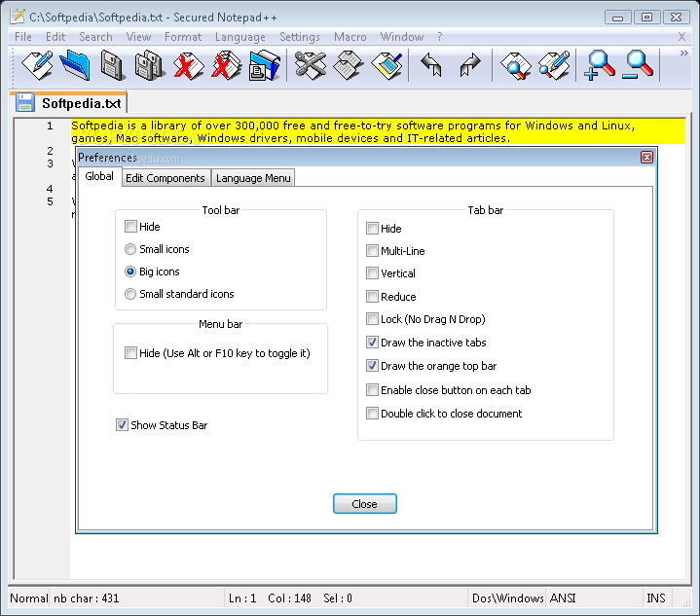Click 'nb char : 431' status text
The height and width of the screenshot is (616, 700).
(86, 598)
